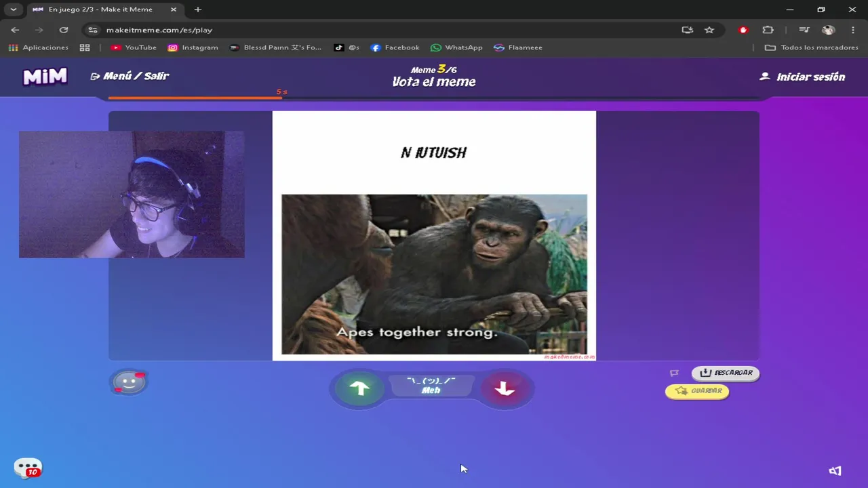Open the chat bubble with 10 notifications
This screenshot has height=488, width=868.
28,468
